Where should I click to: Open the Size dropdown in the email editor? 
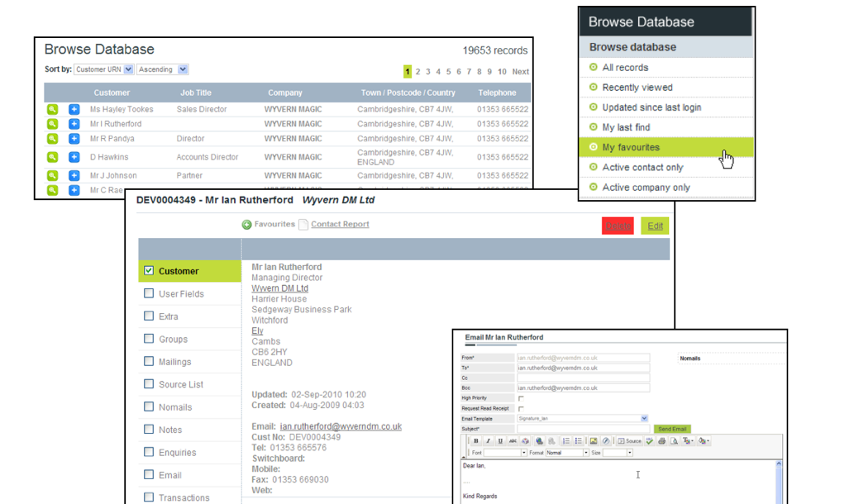point(618,453)
